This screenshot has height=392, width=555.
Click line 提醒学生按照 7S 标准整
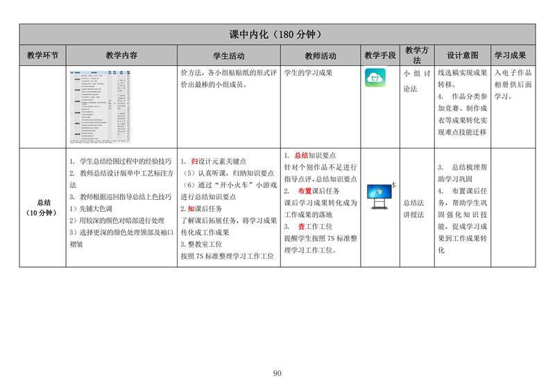(x=321, y=238)
